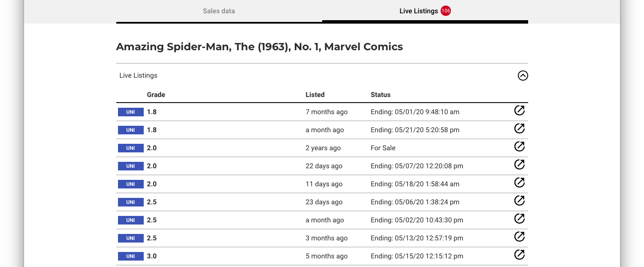Open external link for listing ending 05/06/20
This screenshot has height=267, width=644.
(519, 201)
